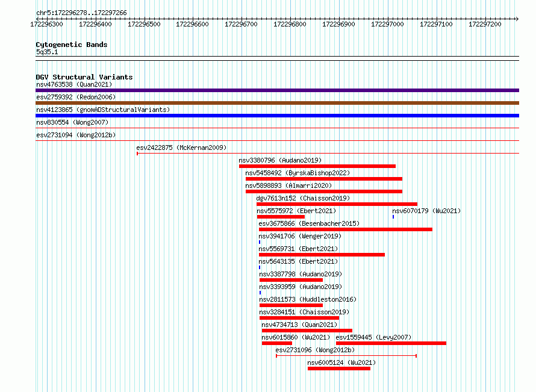
Task: Click ruler position 172296900
Action: (338, 24)
